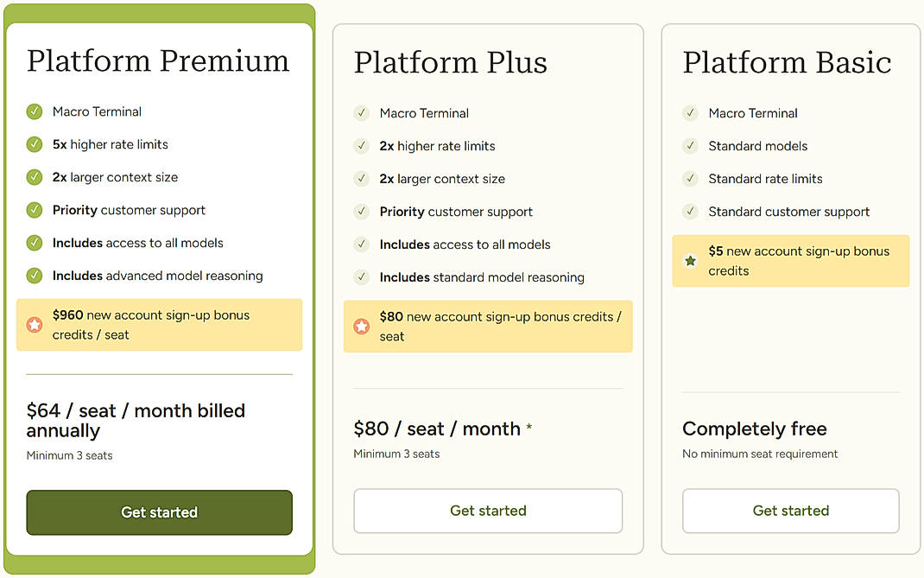Click the star icon on Basic's $5 bonus banner
The width and height of the screenshot is (924, 578).
[690, 259]
